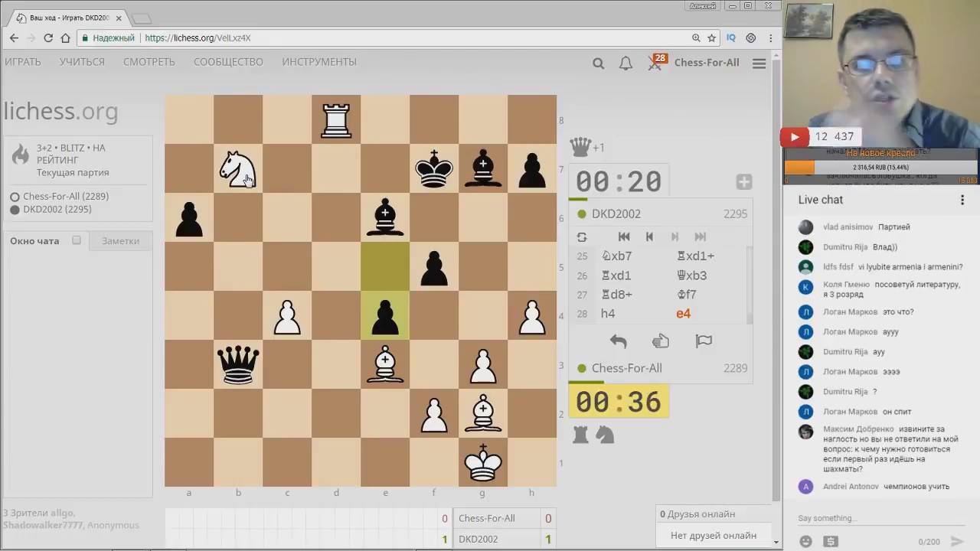This screenshot has width=980, height=551.
Task: Open the УЧИТЬСЯ menu
Action: point(82,62)
